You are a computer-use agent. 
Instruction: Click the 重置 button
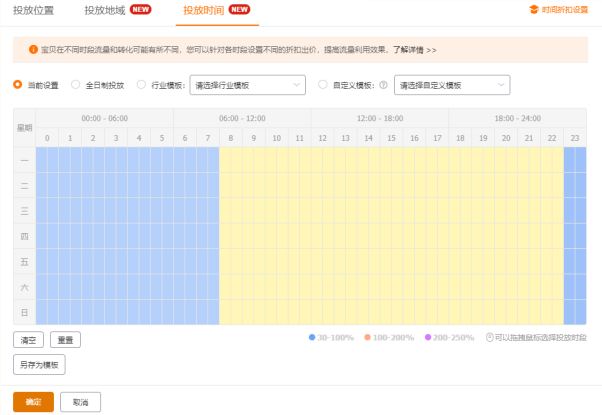[65, 340]
